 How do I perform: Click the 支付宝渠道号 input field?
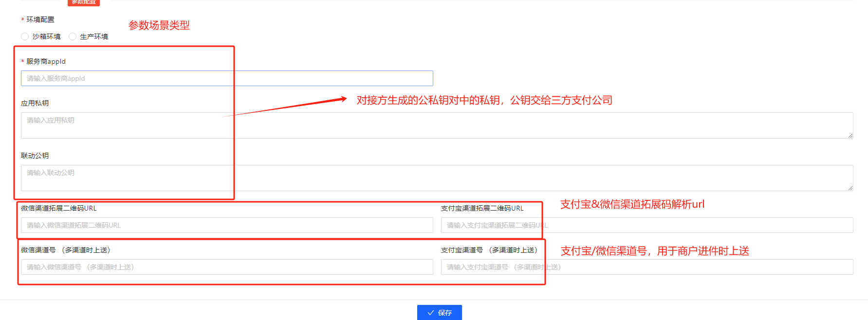tap(646, 267)
